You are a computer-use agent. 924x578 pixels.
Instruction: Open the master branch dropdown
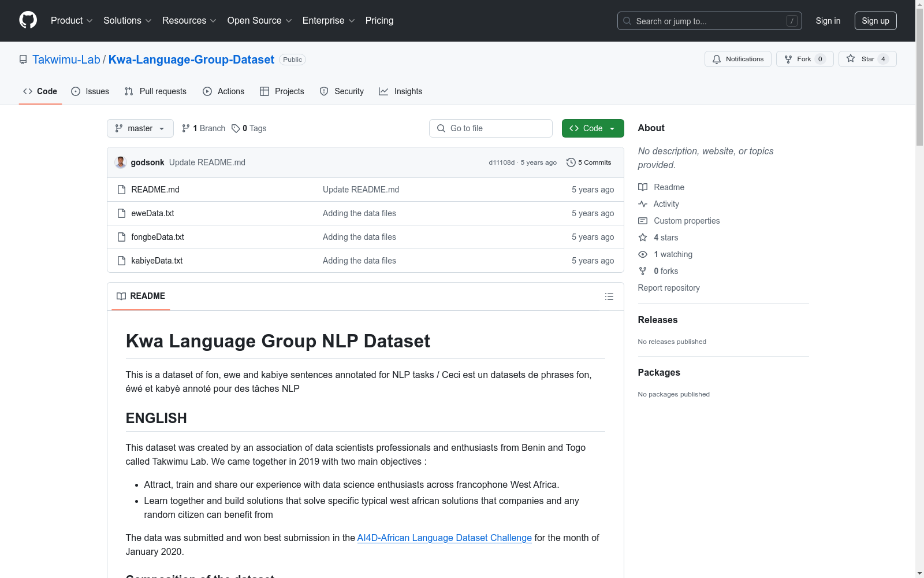140,128
